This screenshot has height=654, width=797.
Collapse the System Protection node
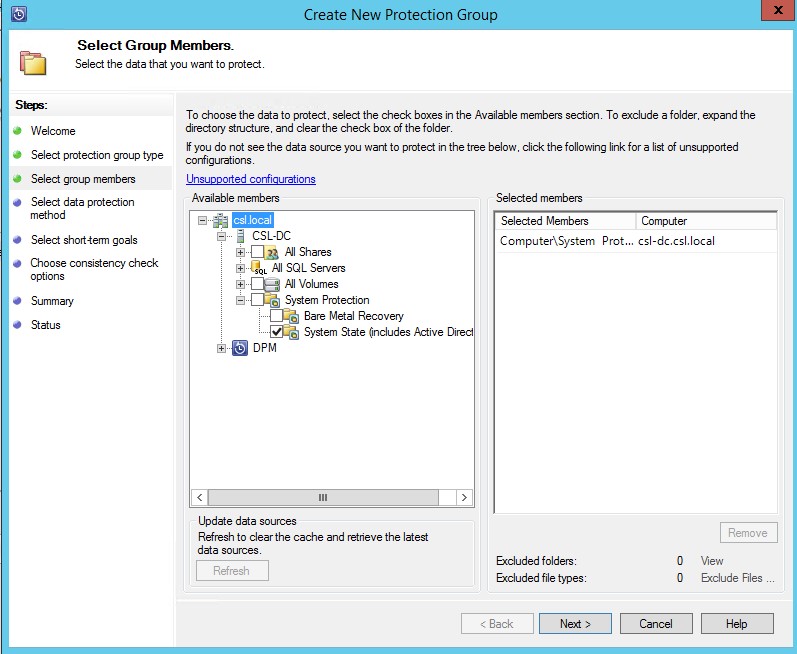(x=240, y=300)
